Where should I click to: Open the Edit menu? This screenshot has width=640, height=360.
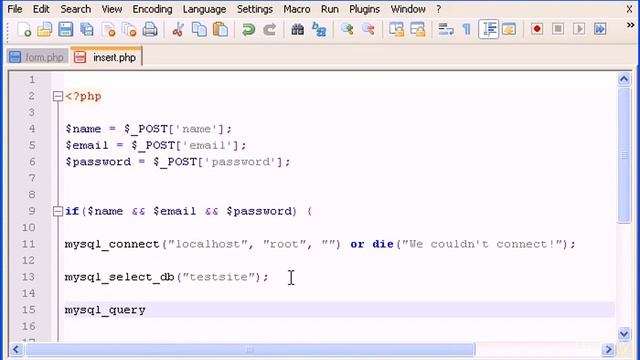pyautogui.click(x=41, y=9)
